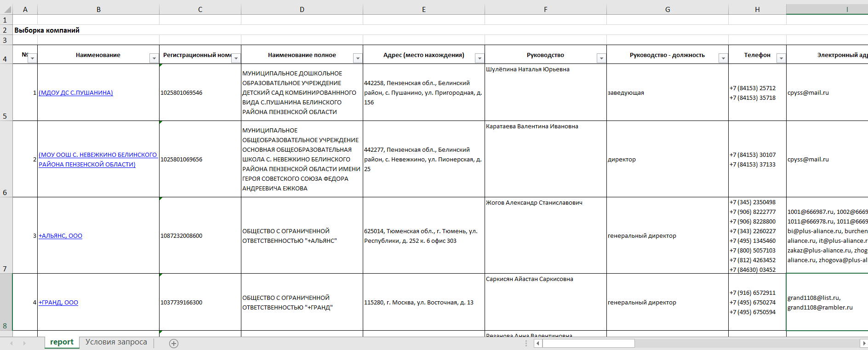The height and width of the screenshot is (350, 868).
Task: Click next sheet navigation arrow
Action: (24, 344)
